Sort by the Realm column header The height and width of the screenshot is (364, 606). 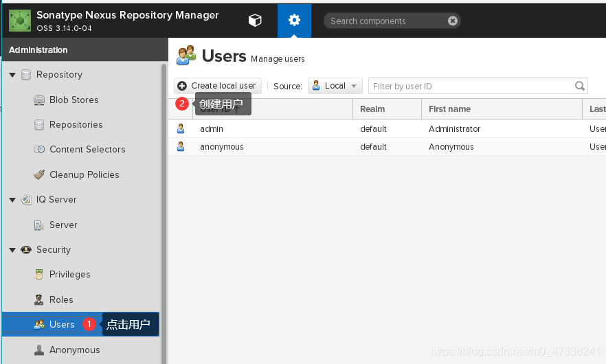(x=387, y=109)
